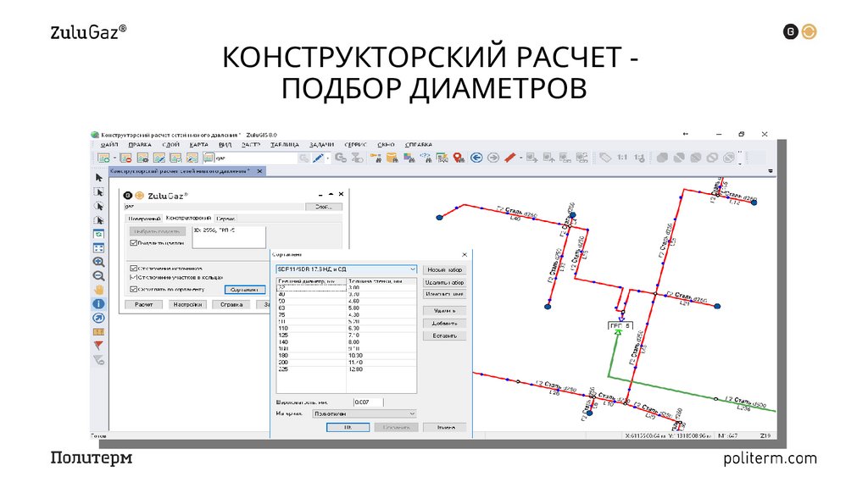
Task: Switch to the Поверочный tab
Action: (x=143, y=219)
